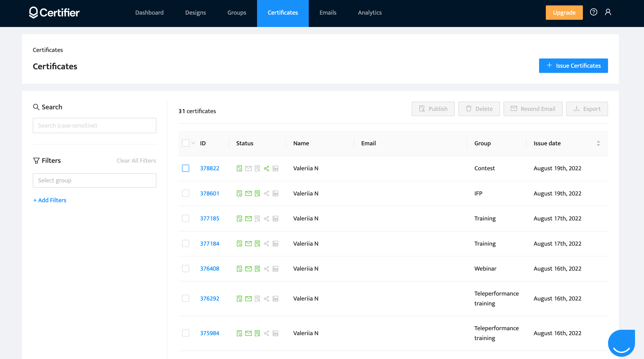This screenshot has height=359, width=644.
Task: Open the user account profile icon
Action: pos(608,12)
